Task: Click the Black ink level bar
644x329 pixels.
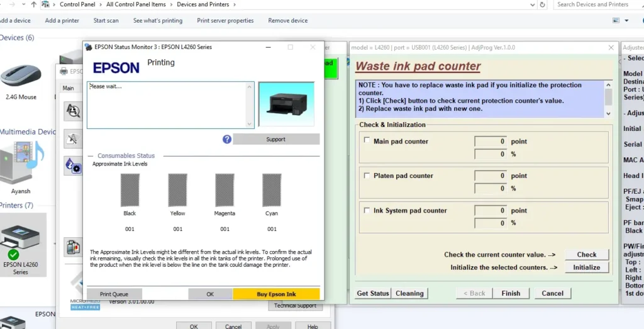Action: pyautogui.click(x=130, y=190)
